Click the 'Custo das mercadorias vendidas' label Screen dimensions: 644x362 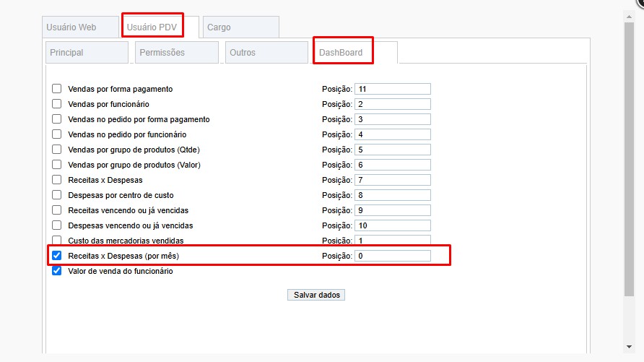tap(126, 241)
